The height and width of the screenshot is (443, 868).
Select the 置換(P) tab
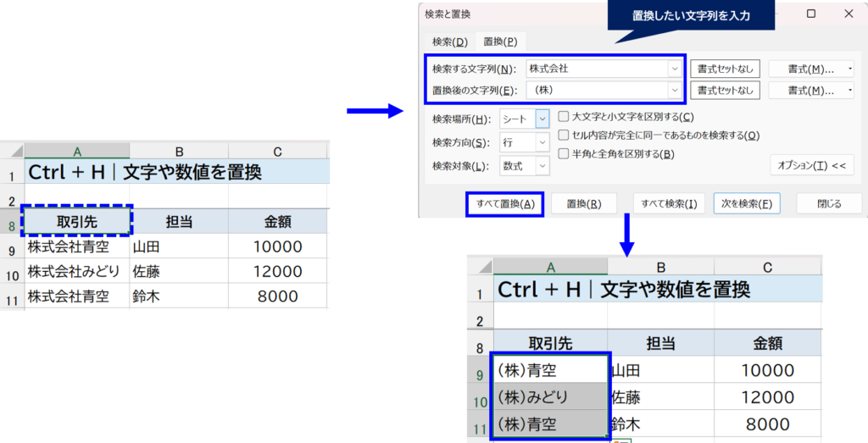click(x=500, y=42)
